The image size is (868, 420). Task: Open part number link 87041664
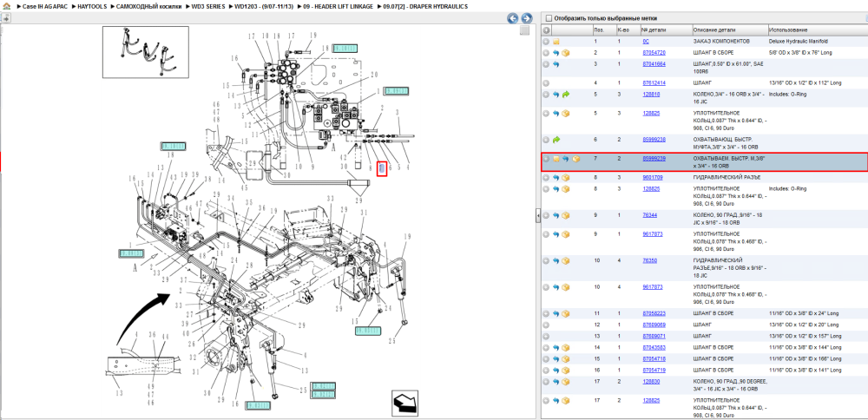tap(654, 64)
